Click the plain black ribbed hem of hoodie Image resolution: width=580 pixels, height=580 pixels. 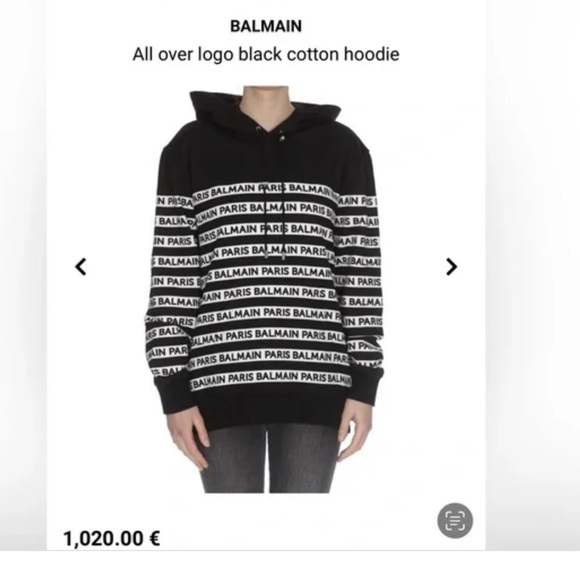266,405
